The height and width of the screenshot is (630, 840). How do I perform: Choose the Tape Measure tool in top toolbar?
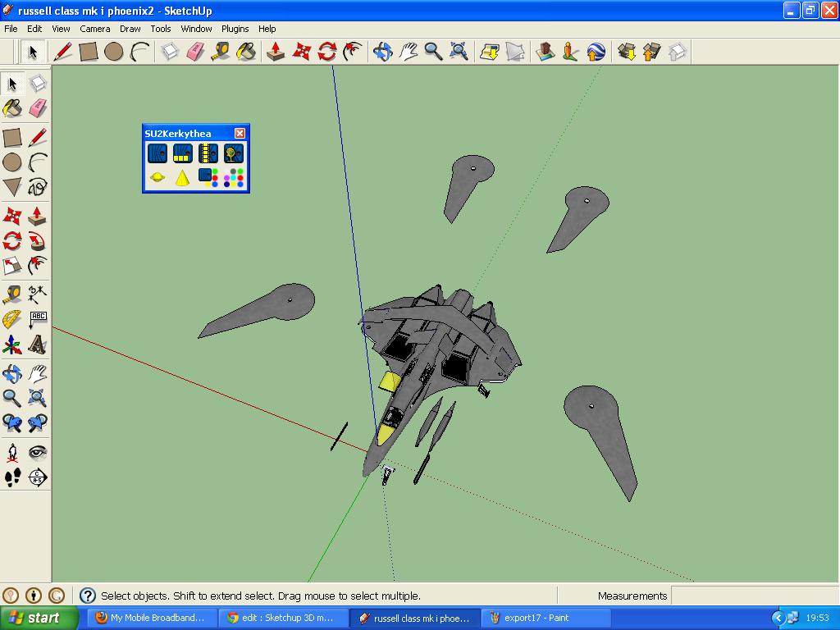pos(220,52)
